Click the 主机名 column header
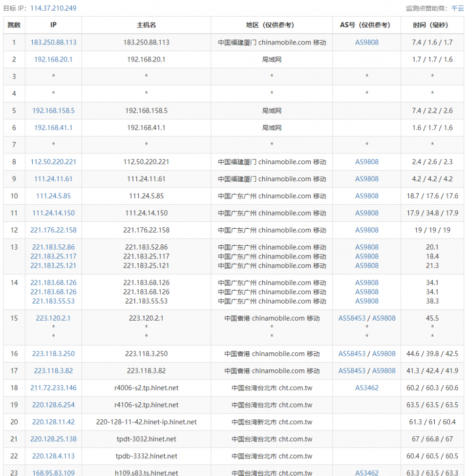Viewport: 467px width, 476px height. [146, 25]
